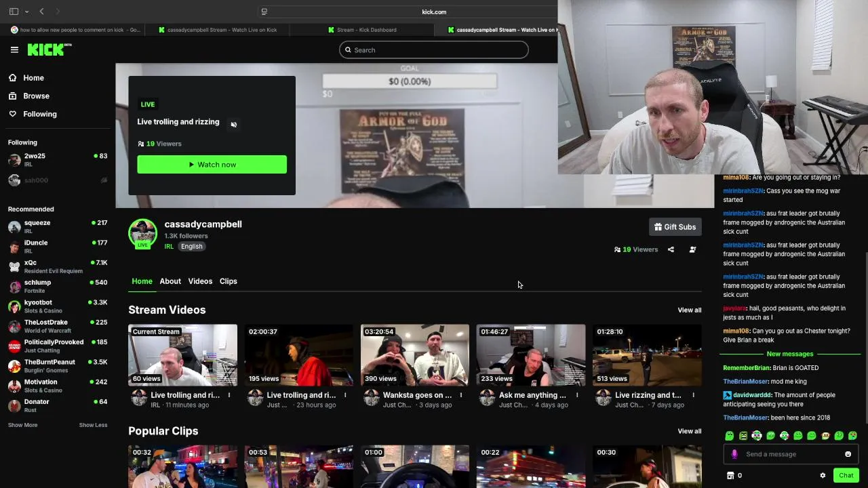Open followed channel 2wo25
The image size is (868, 488).
[58, 160]
